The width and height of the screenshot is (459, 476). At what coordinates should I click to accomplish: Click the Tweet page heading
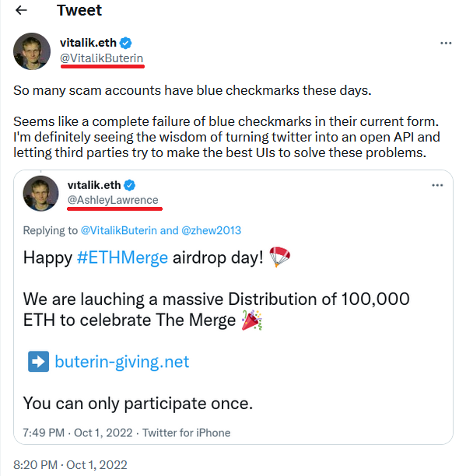[79, 10]
